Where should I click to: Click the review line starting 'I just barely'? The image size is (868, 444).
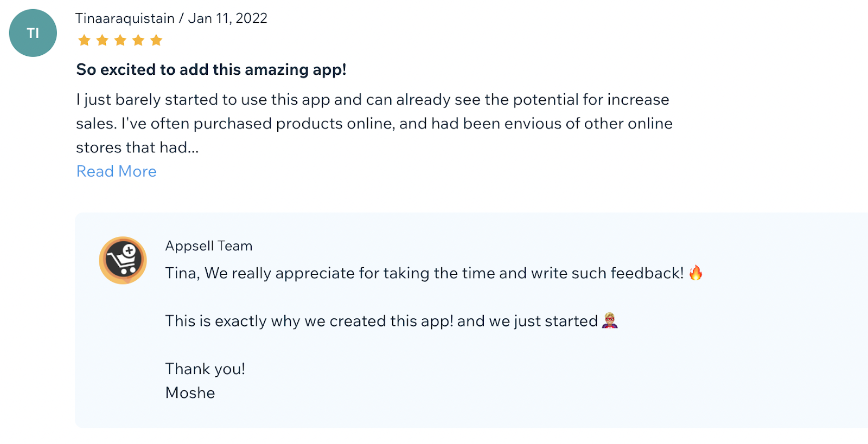coord(372,100)
